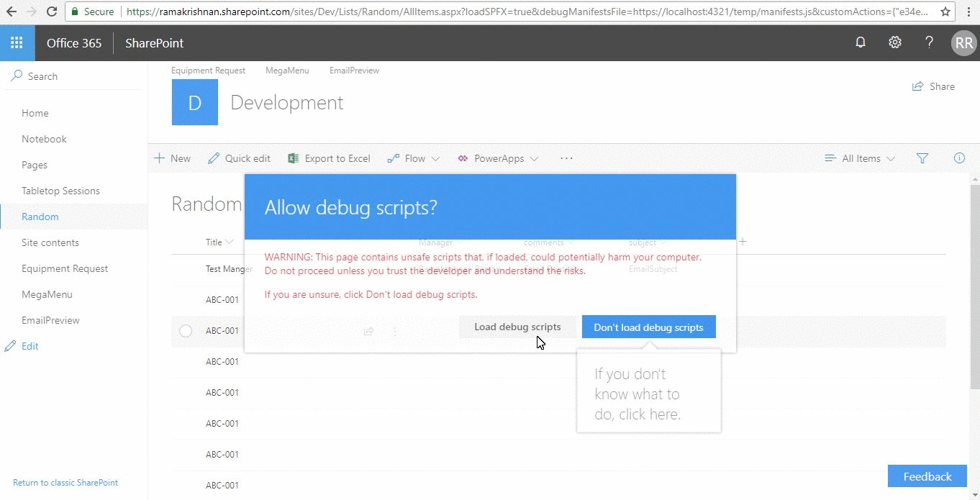Click the add column plus icon
This screenshot has width=980, height=500.
click(x=743, y=242)
